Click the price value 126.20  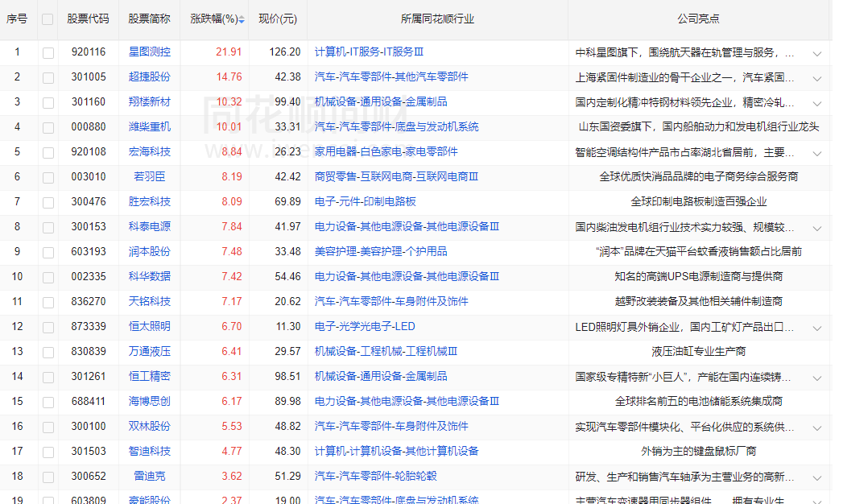(x=285, y=52)
